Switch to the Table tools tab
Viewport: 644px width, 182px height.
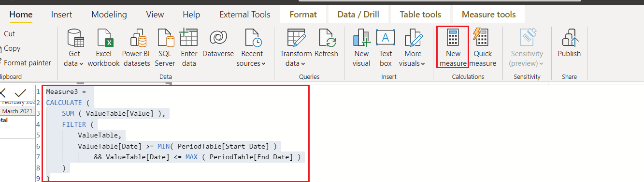tap(420, 15)
